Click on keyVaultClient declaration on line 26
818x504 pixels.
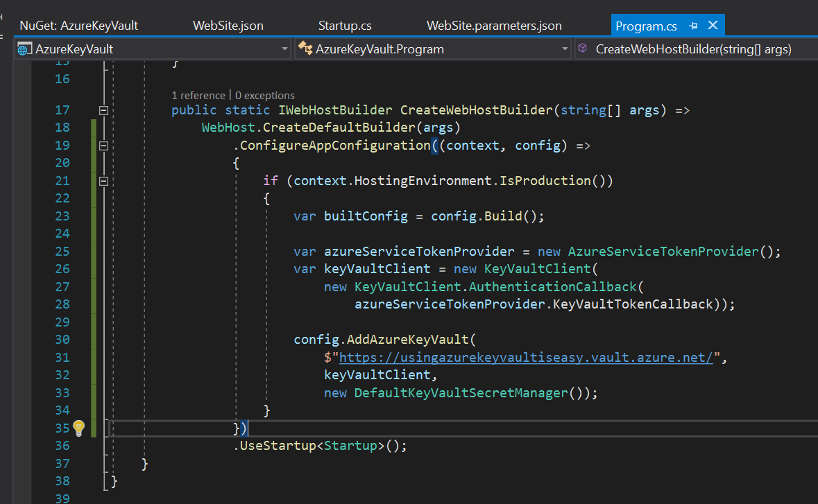(x=377, y=269)
